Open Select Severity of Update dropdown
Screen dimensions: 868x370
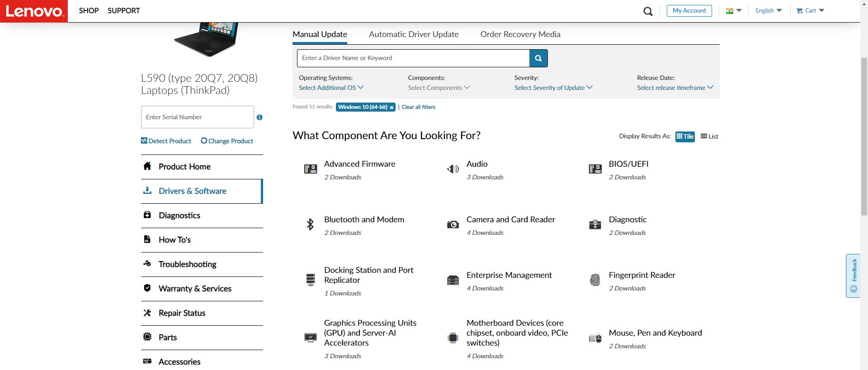point(553,88)
